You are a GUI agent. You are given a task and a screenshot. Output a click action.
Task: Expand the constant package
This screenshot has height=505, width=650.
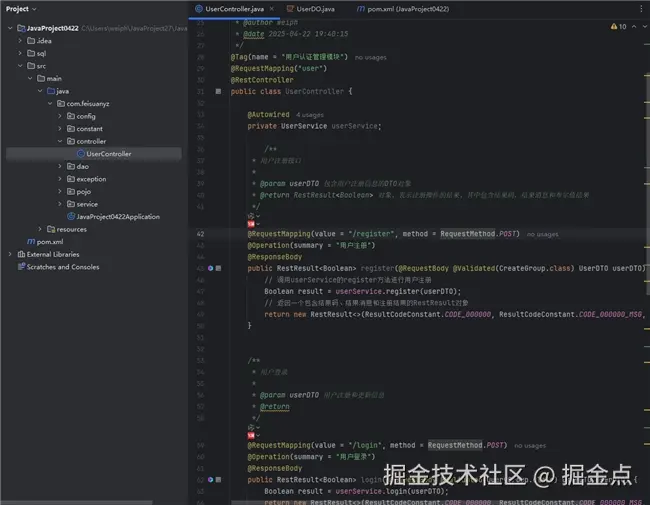60,129
